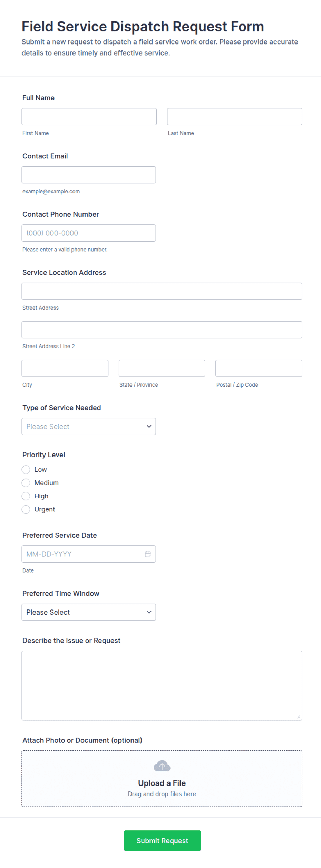Select the Low priority option
321x868 pixels.
[26, 470]
